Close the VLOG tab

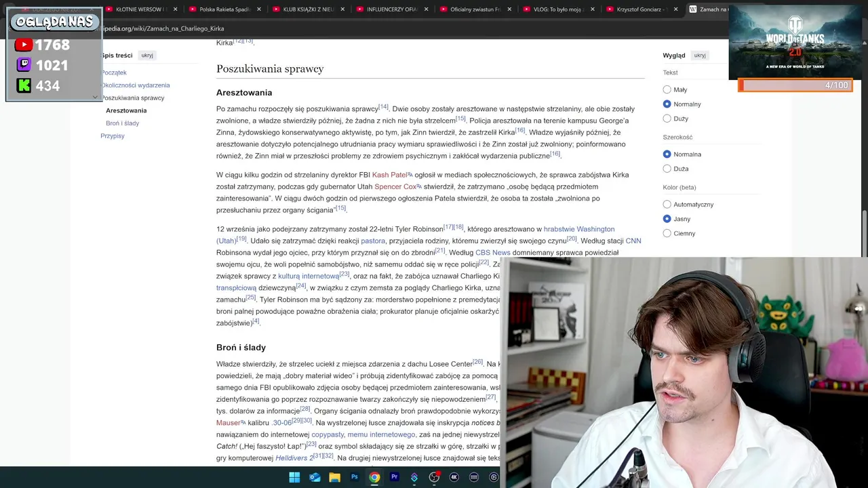click(x=593, y=9)
